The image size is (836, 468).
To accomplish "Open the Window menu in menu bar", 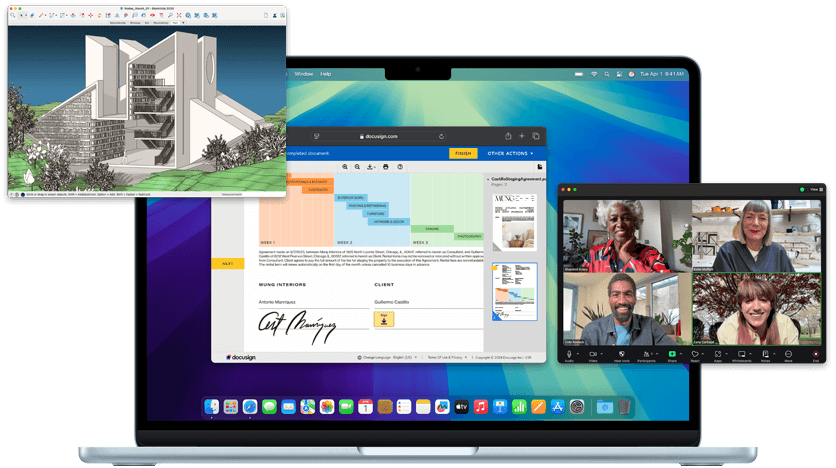I will (x=303, y=74).
